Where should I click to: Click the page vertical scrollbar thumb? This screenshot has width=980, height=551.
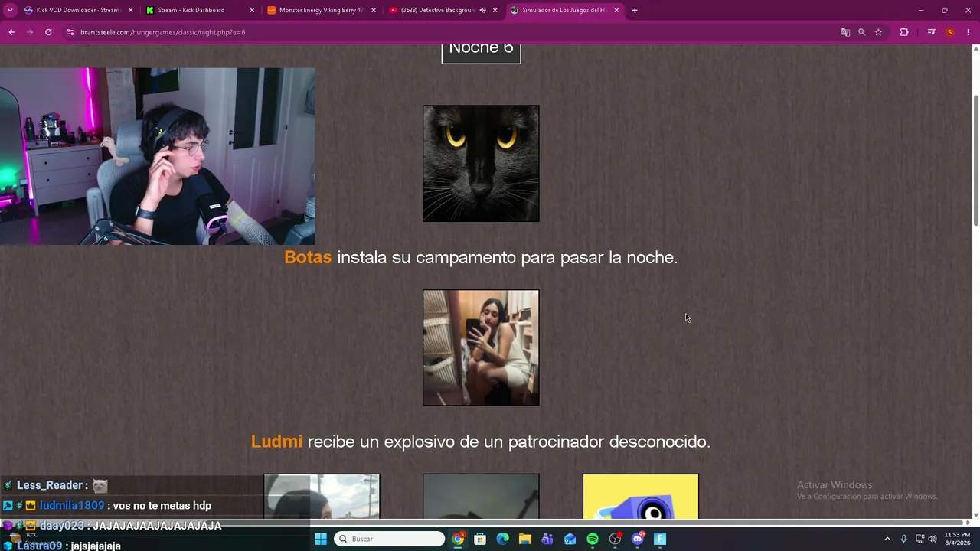click(x=975, y=161)
